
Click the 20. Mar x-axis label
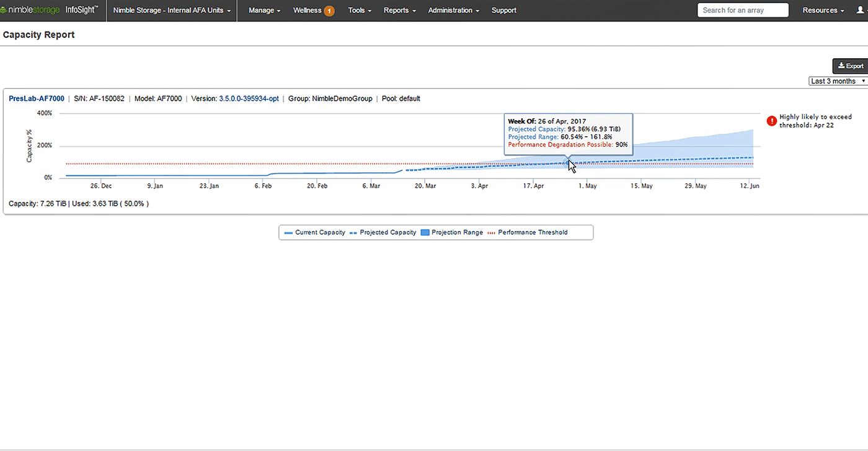425,186
